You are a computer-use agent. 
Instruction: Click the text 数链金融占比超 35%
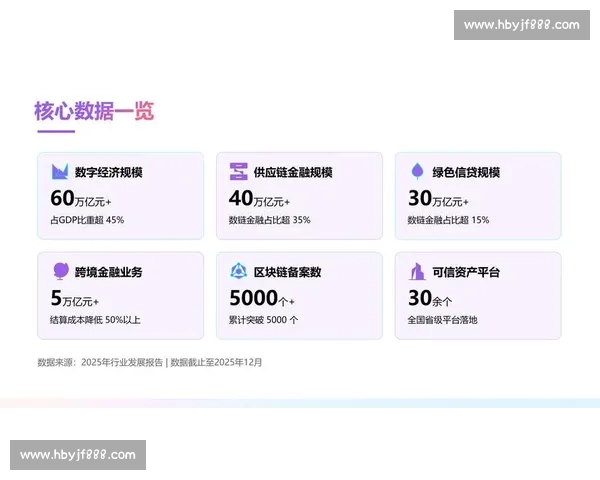click(269, 220)
